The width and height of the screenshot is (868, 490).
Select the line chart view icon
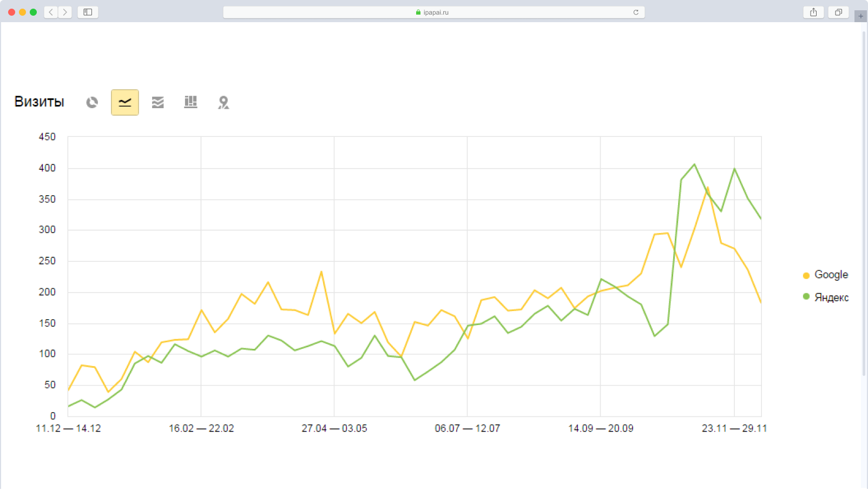point(125,102)
